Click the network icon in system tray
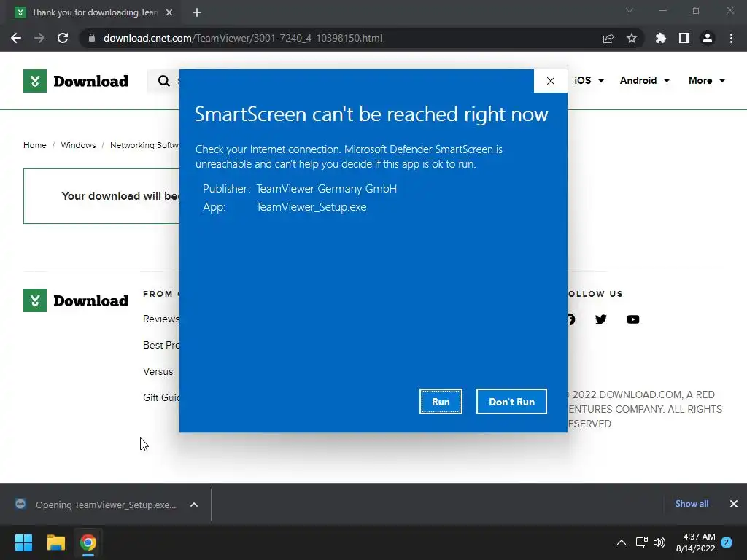Viewport: 747px width, 560px height. pyautogui.click(x=641, y=542)
